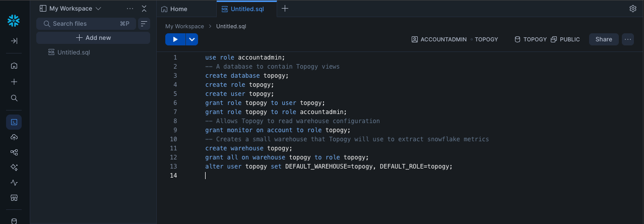Click line 'use role accountadmin;'
Screen dimensions: 644x224
click(x=245, y=58)
